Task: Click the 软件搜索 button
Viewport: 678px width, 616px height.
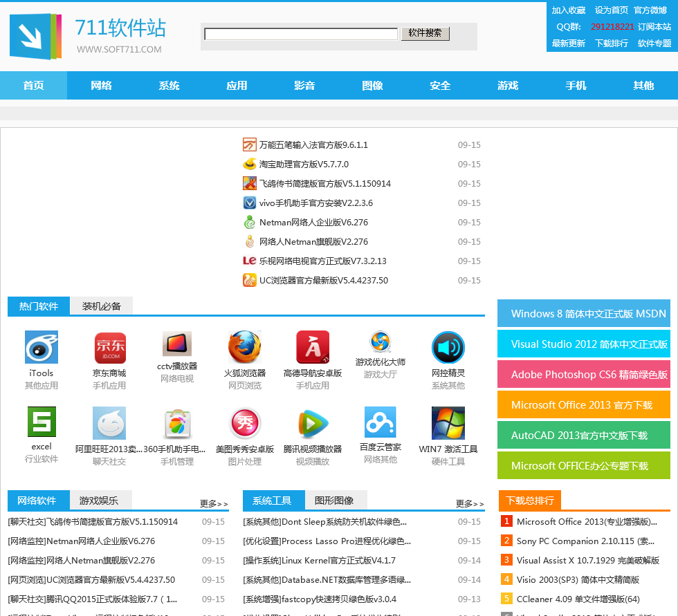Action: point(425,33)
